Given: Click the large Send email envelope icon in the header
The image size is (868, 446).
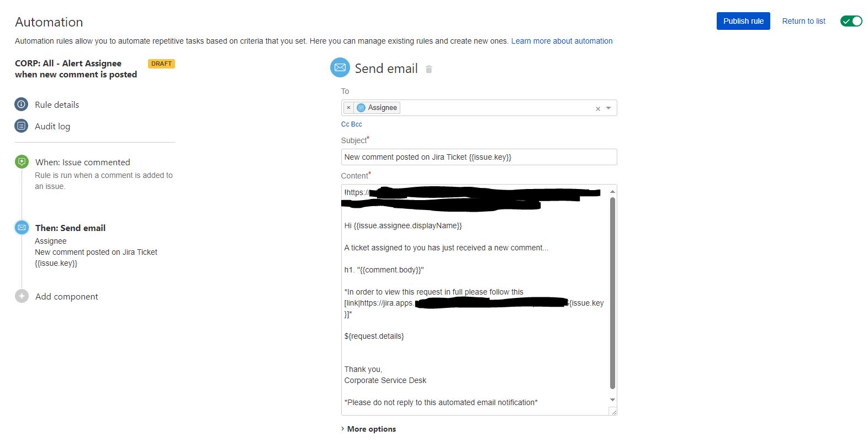Looking at the screenshot, I should click(x=340, y=67).
